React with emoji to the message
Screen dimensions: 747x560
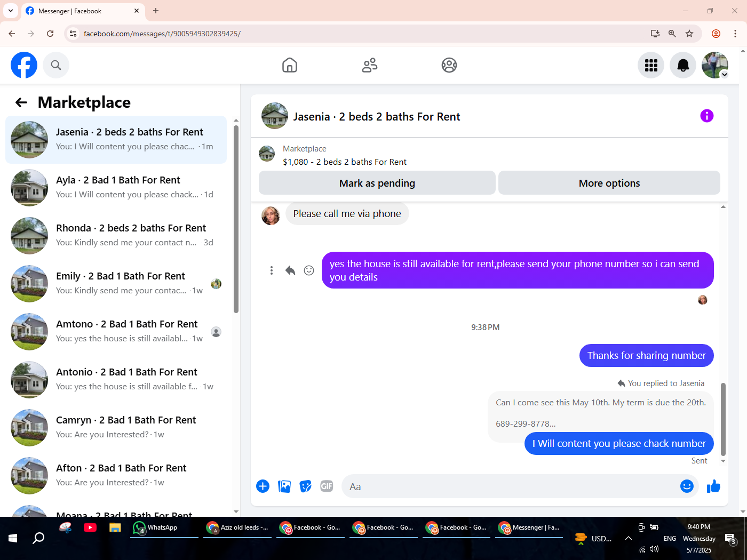click(309, 270)
